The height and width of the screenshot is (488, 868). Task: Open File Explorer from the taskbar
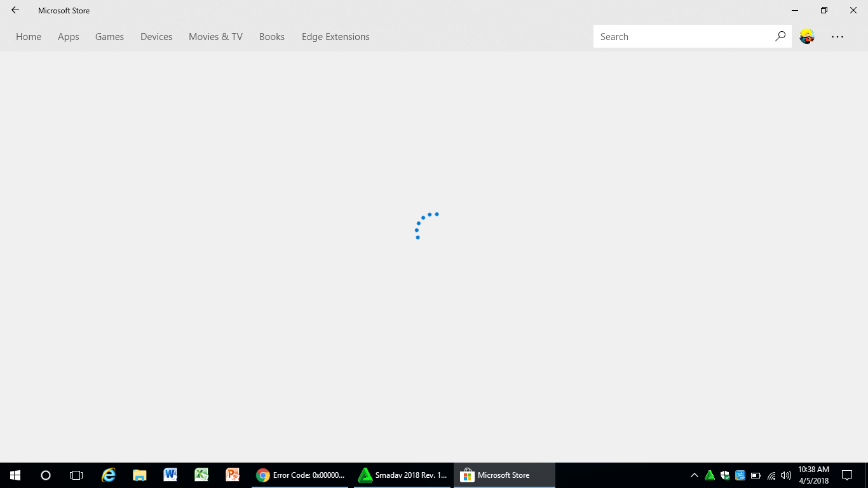click(x=140, y=475)
